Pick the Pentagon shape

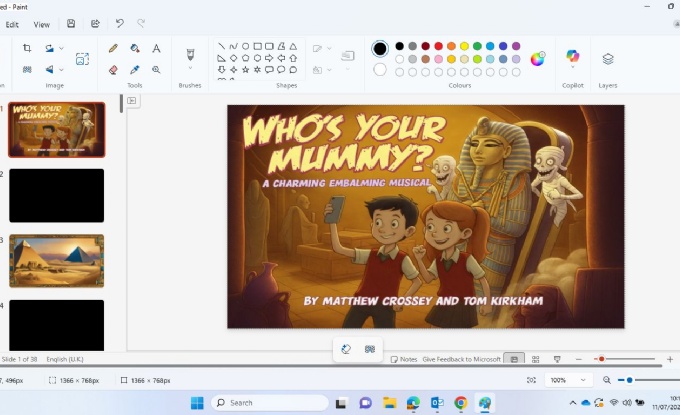coord(245,58)
